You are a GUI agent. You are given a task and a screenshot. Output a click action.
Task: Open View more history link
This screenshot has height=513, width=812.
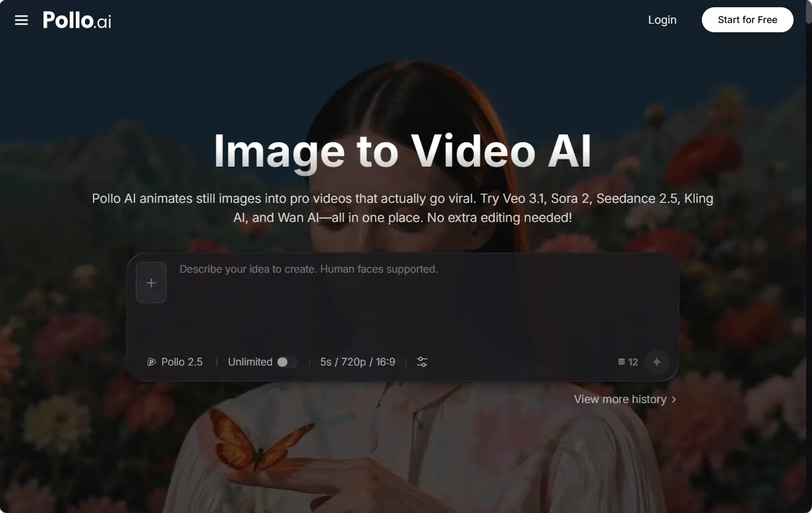point(625,399)
